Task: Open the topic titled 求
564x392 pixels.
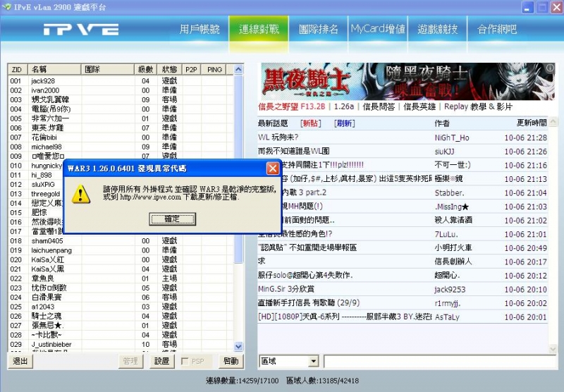Action: 262,262
